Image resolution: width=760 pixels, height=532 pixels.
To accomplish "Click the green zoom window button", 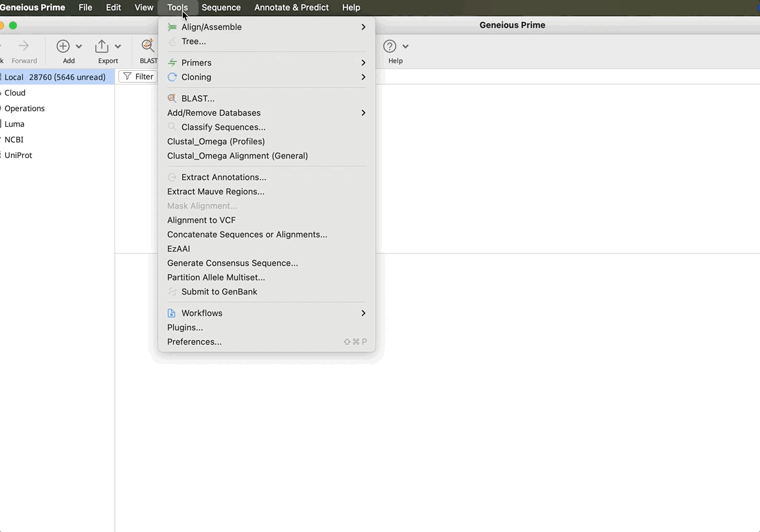I will [x=13, y=25].
